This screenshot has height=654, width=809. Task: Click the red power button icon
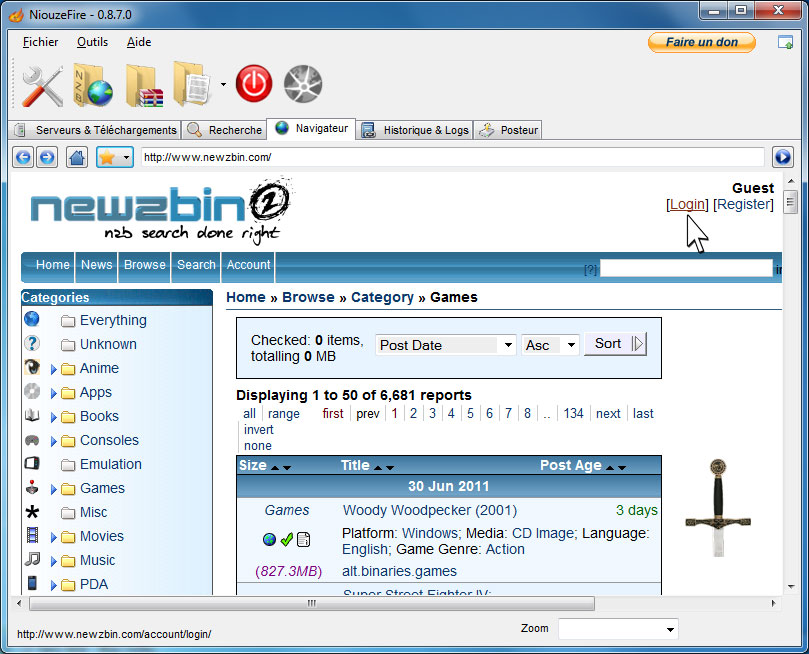(x=254, y=84)
